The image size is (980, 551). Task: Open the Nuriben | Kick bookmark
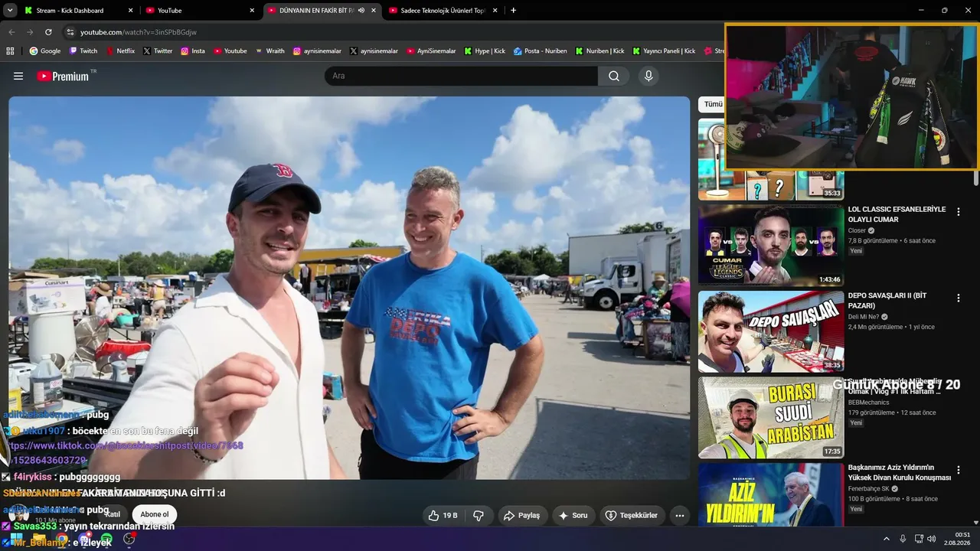click(599, 51)
